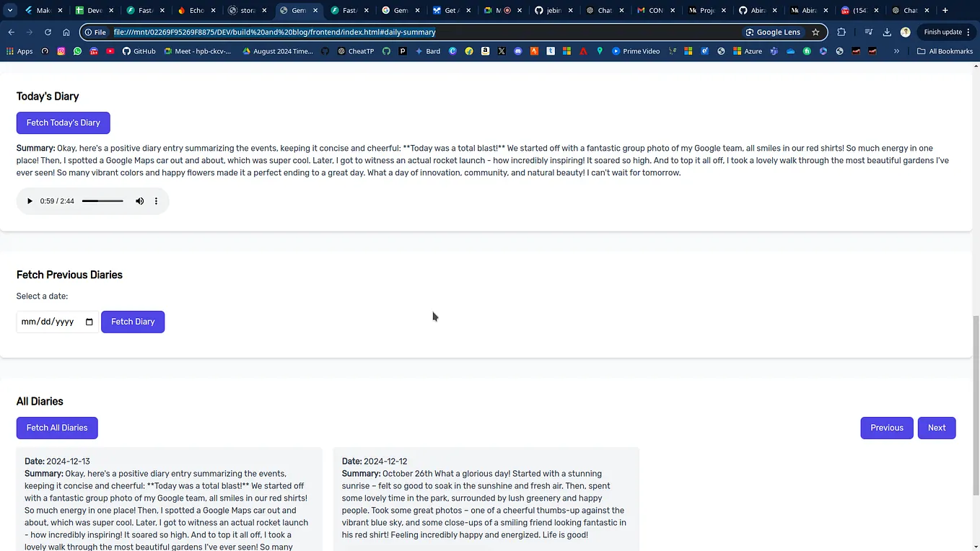This screenshot has height=551, width=980.
Task: Open Amazon bookmark icon
Action: pyautogui.click(x=485, y=51)
